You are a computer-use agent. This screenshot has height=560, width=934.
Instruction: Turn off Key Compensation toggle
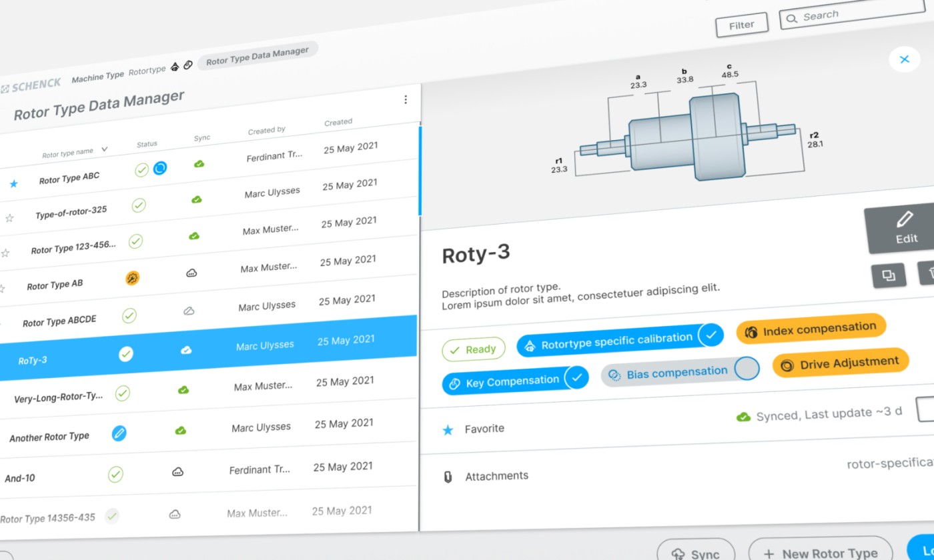(x=576, y=378)
